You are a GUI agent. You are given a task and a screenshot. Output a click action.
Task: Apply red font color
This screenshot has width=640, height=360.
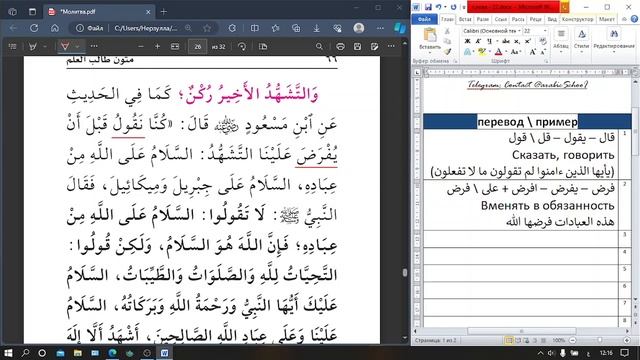point(498,52)
